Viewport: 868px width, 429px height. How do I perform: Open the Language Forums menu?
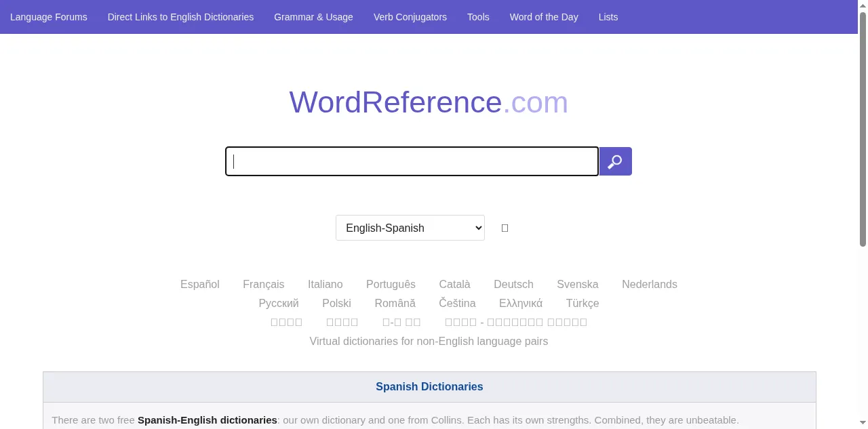point(49,17)
